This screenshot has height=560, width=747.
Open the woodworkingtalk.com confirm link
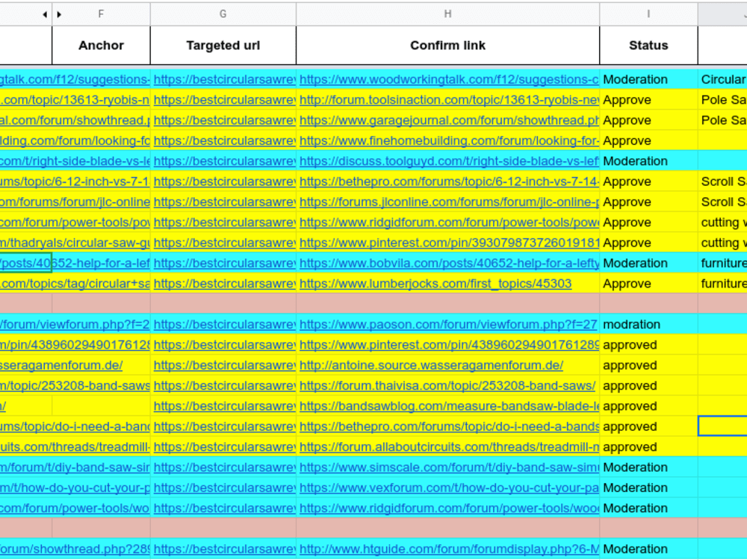point(449,80)
